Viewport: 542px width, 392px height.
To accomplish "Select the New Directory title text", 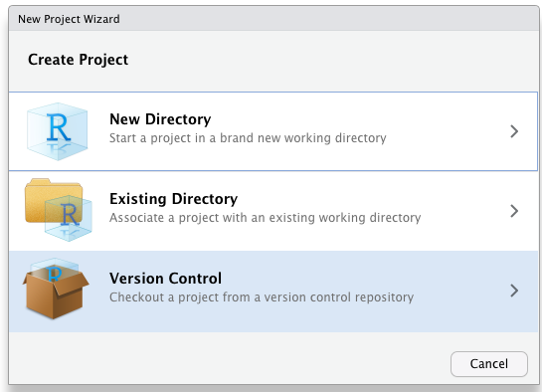I will pyautogui.click(x=160, y=119).
